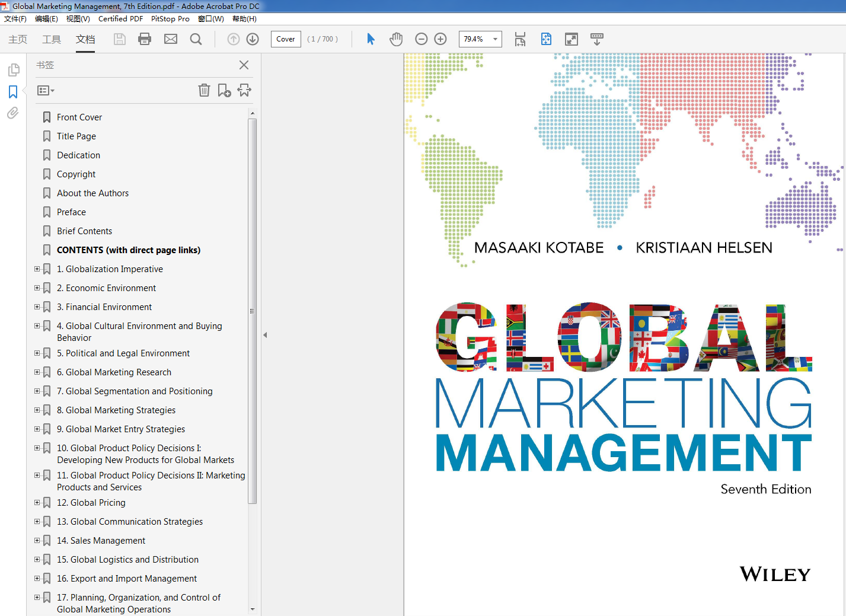Expand chapter 2 Economic Environment
This screenshot has height=616, width=846.
coord(37,288)
